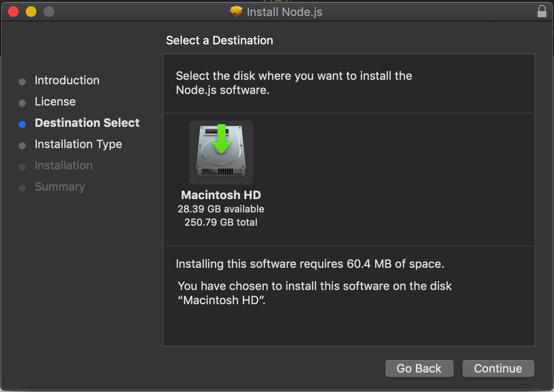Minimize the installer with the yellow button
Image resolution: width=554 pixels, height=392 pixels.
coord(31,12)
